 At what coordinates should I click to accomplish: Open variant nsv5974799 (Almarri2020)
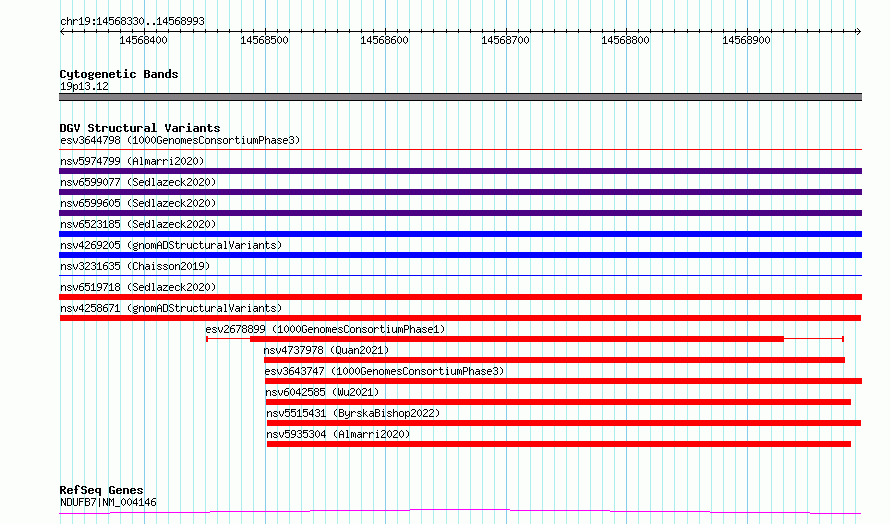[x=132, y=161]
